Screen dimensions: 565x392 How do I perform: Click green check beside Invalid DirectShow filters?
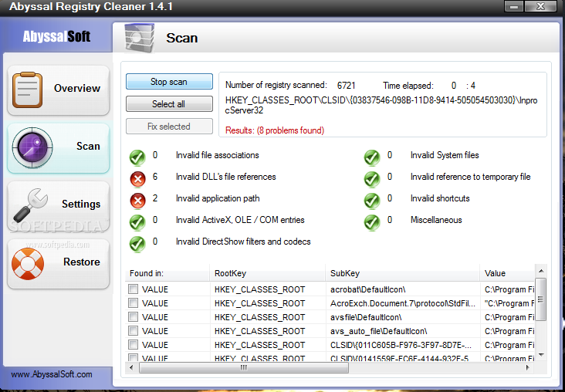click(x=137, y=244)
